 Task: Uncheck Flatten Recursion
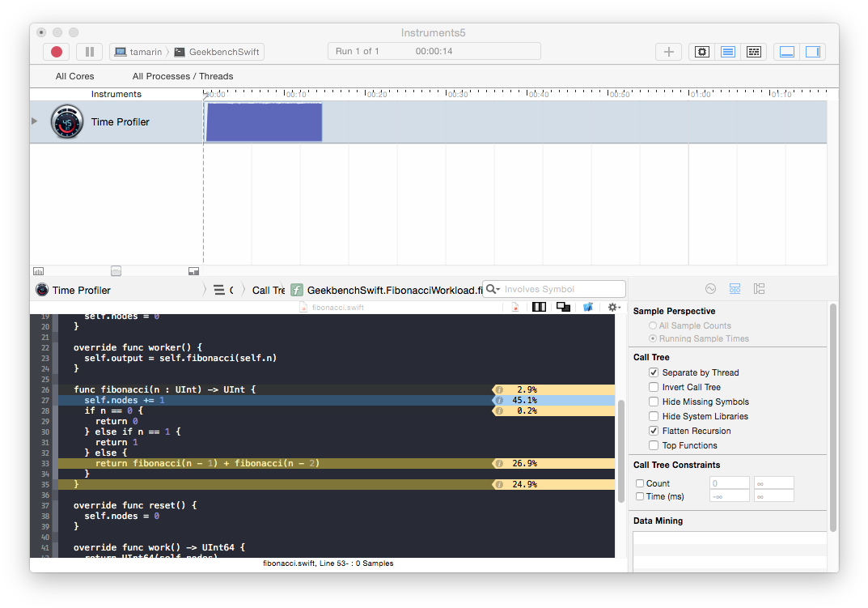click(x=654, y=431)
